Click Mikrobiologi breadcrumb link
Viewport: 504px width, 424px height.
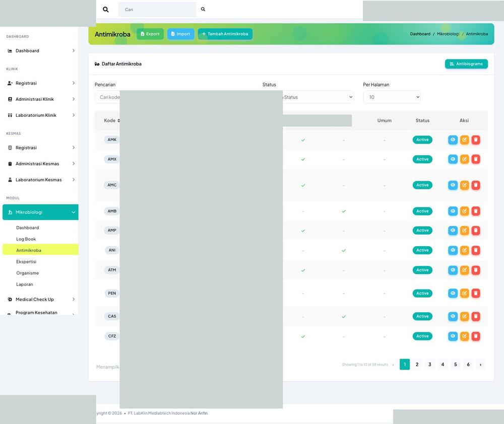pos(448,34)
